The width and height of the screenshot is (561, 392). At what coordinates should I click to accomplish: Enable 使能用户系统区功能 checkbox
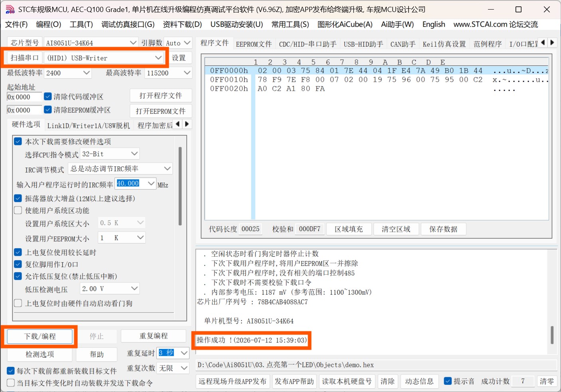click(18, 210)
